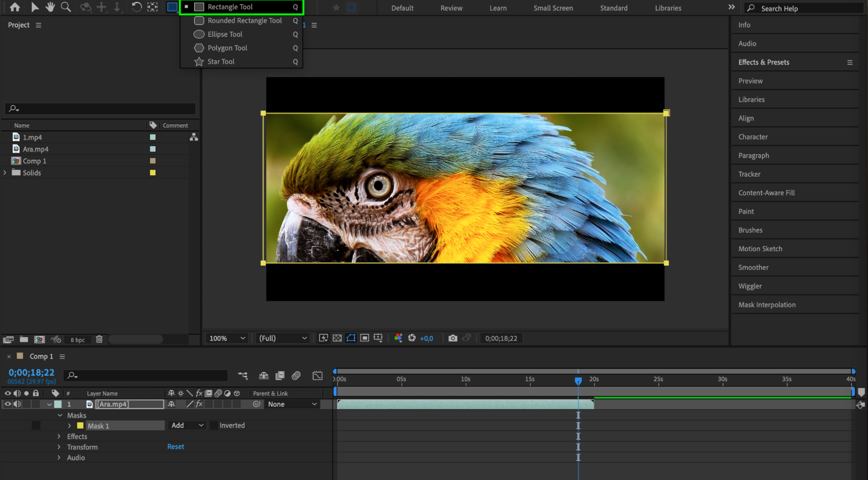Select the Zoom magnifier tool
868x480 pixels.
point(66,7)
